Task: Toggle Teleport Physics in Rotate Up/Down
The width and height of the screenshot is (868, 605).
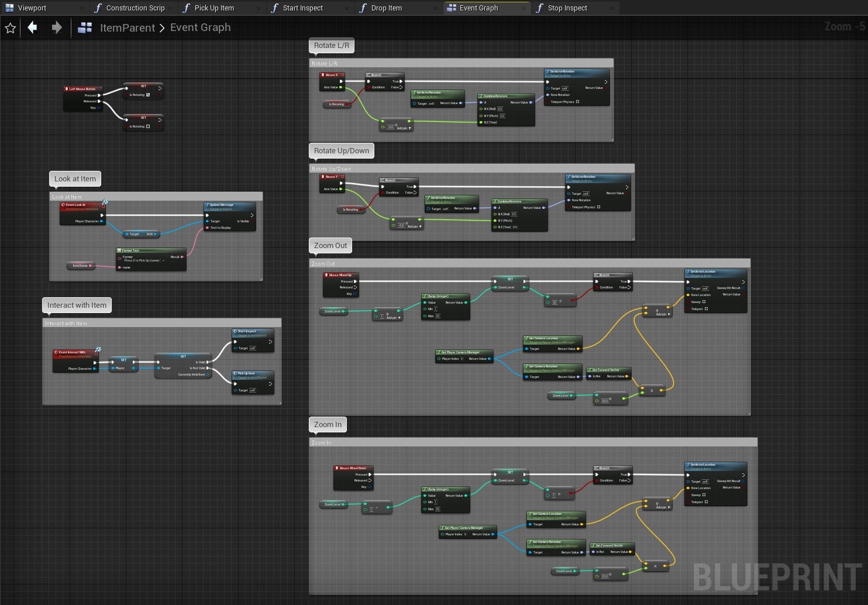Action: (x=598, y=207)
